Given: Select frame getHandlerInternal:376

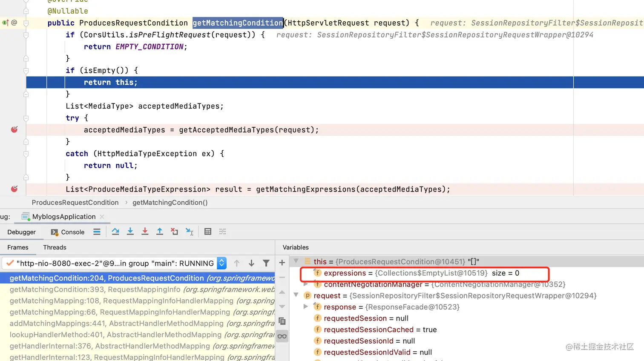Looking at the screenshot, I should 138,346.
